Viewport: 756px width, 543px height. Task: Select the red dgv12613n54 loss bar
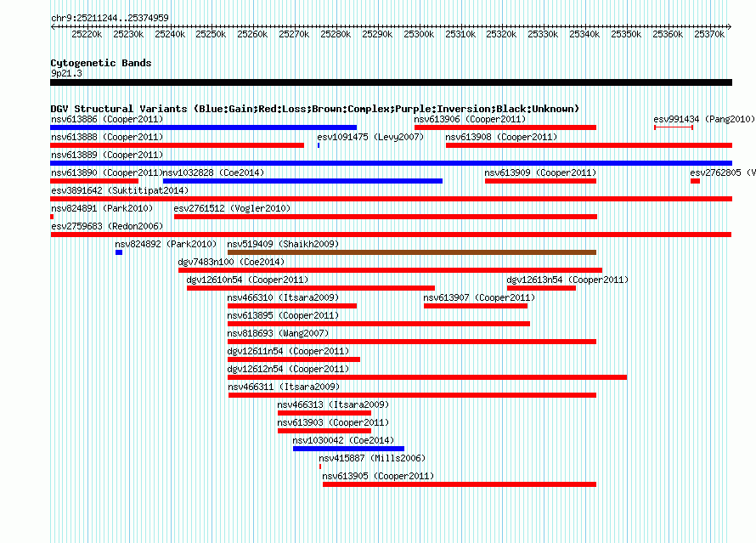tap(541, 288)
